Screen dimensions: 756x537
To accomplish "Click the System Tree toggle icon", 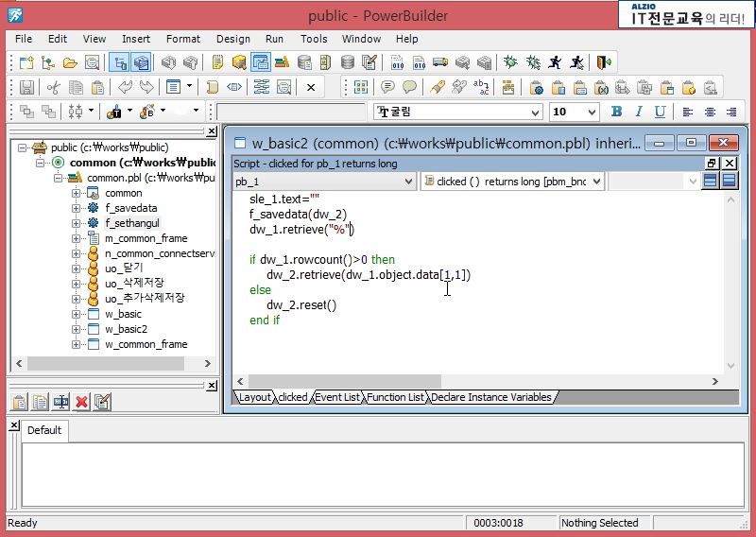I will [x=120, y=62].
